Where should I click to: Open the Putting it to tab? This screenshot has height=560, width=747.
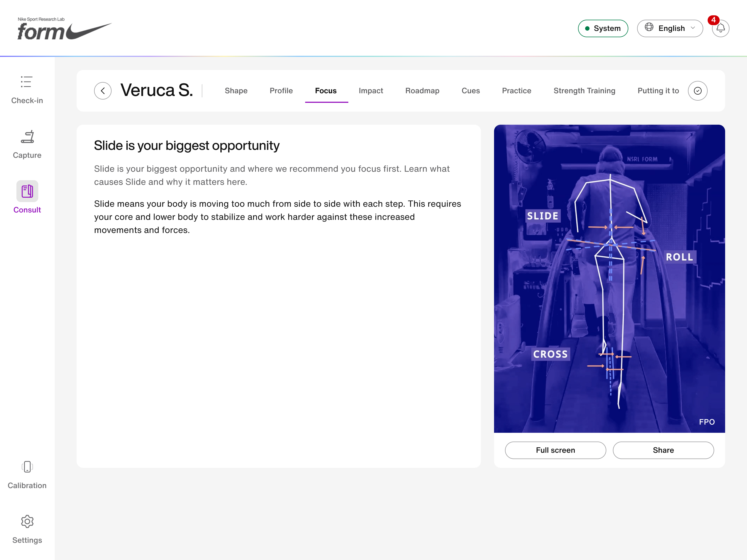tap(658, 91)
